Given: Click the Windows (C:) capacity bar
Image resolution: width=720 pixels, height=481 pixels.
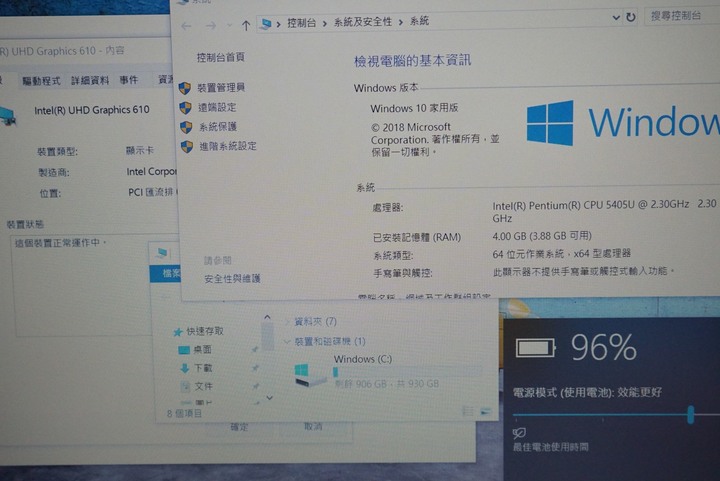Looking at the screenshot, I should tap(407, 372).
